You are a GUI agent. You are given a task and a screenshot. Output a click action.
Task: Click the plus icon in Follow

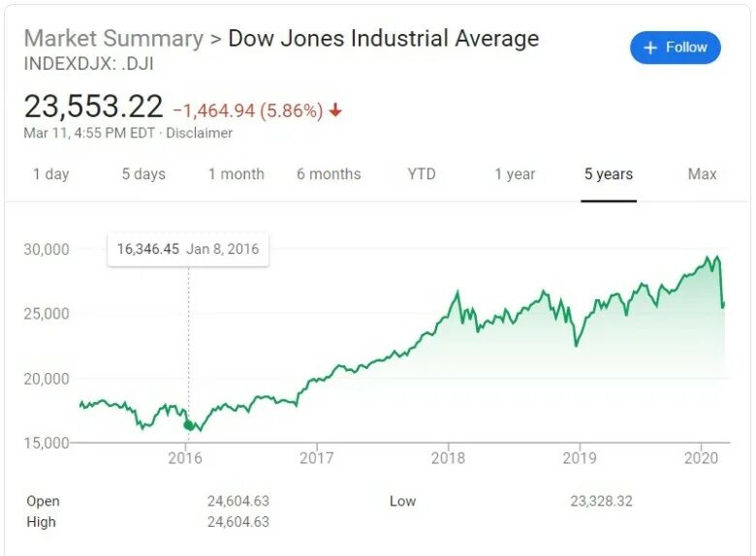(x=650, y=47)
